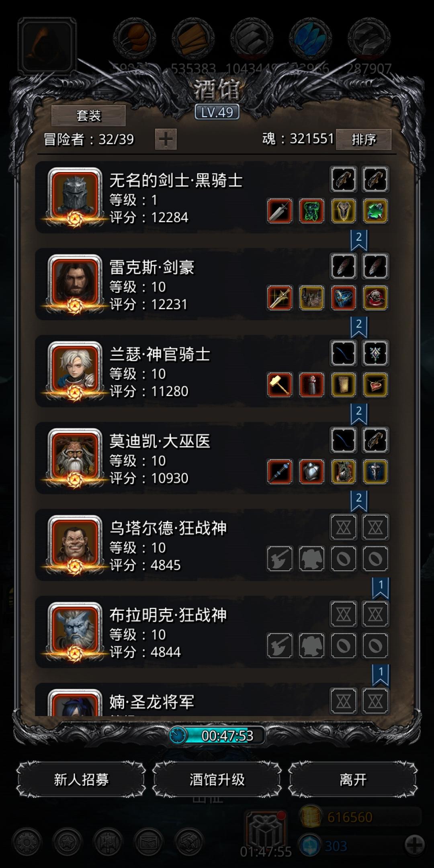Click the blue bookmark badge under 黑骑士
The image size is (434, 868).
pyautogui.click(x=359, y=240)
